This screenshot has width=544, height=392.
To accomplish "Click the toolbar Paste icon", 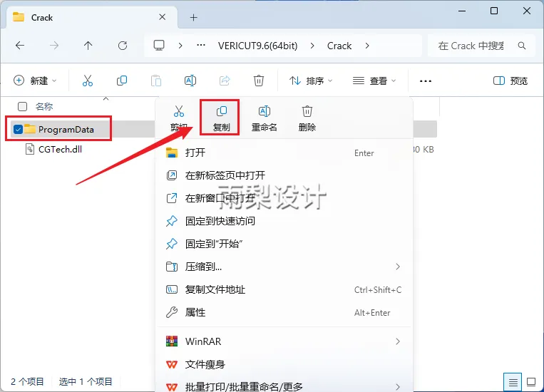I will point(156,81).
